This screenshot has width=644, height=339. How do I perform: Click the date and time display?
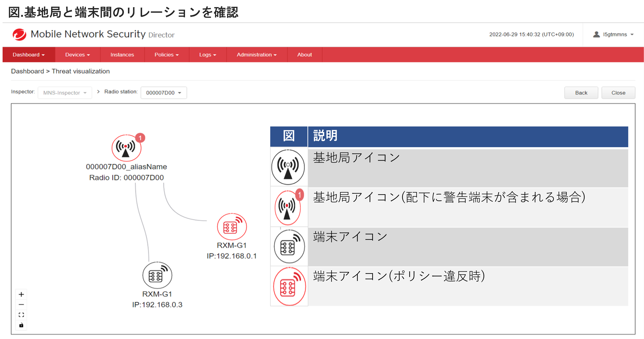tap(532, 34)
